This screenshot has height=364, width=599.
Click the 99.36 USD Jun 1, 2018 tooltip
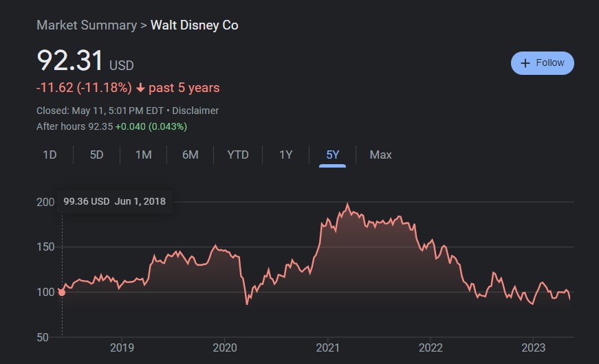[x=114, y=202]
